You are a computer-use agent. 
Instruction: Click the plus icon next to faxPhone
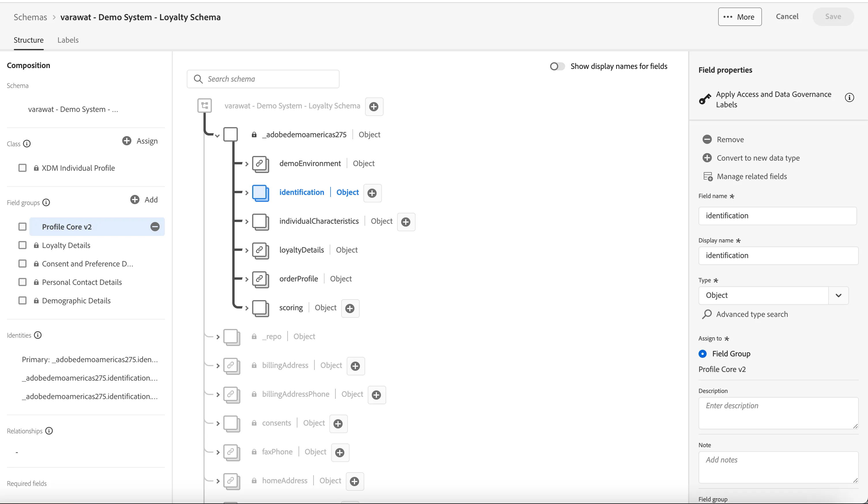click(340, 452)
